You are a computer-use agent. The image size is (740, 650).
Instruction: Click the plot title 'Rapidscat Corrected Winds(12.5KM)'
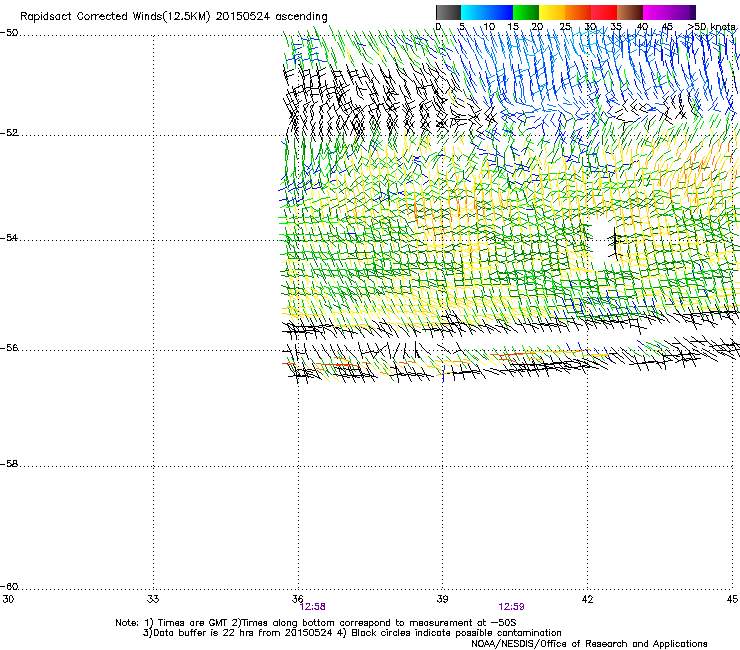tap(115, 17)
